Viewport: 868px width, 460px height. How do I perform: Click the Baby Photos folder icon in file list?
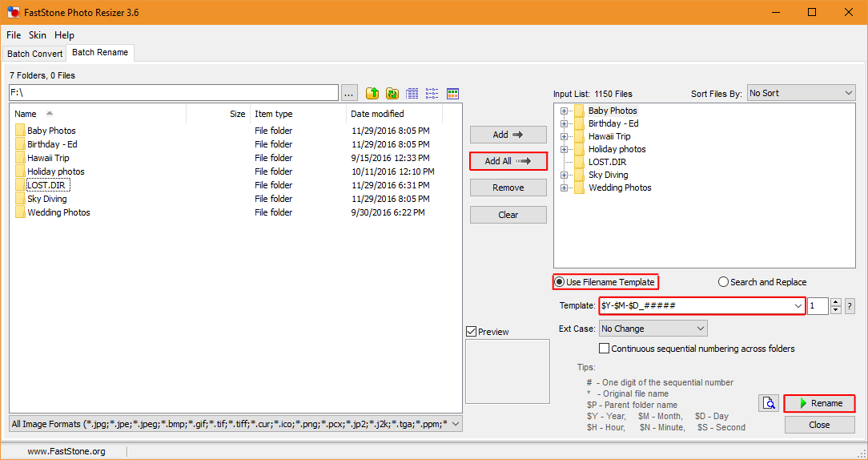coord(21,131)
